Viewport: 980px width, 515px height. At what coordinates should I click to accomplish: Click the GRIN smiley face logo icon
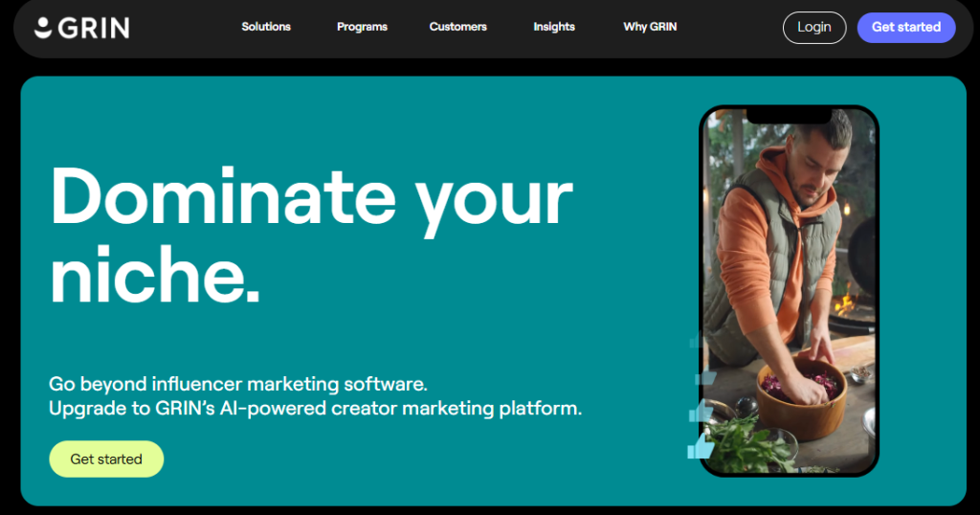[42, 28]
